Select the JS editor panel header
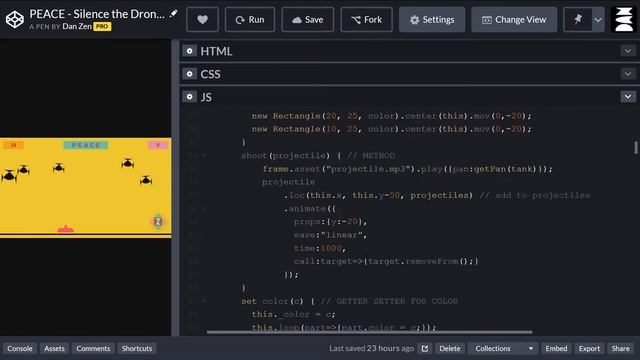640x360 pixels. 409,97
